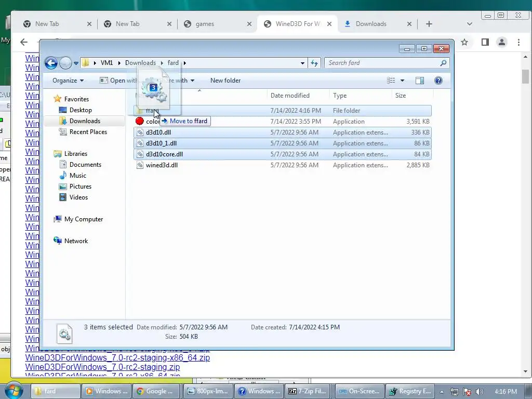Open the Organize menu
Screen dimensions: 532x399
68,81
